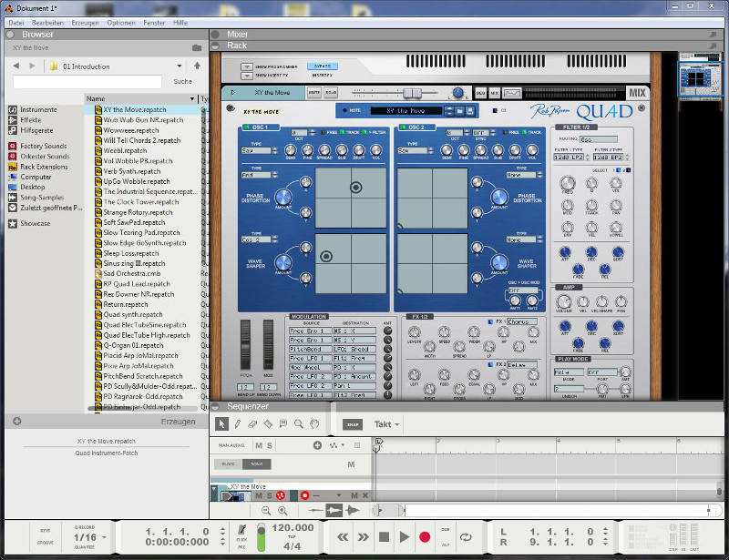This screenshot has width=729, height=560.
Task: Click the browser search input field
Action: tap(87, 82)
